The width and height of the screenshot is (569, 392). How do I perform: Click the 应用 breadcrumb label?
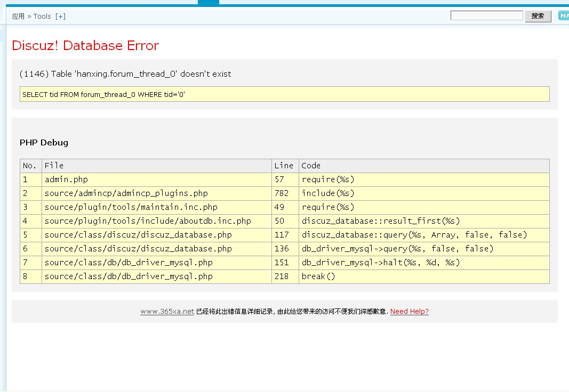click(18, 17)
